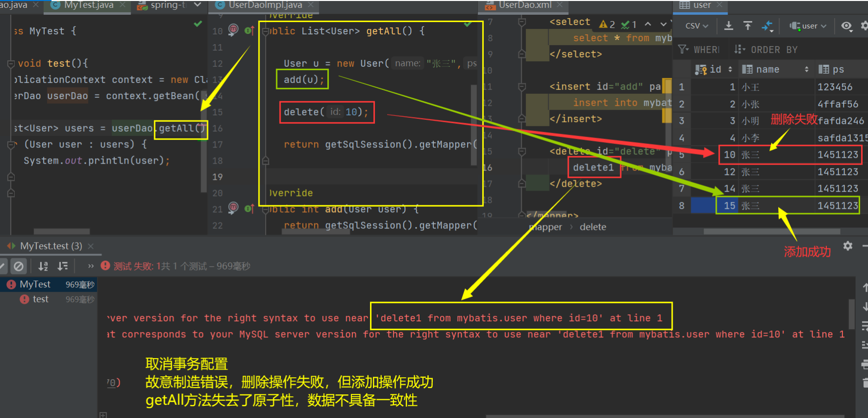Click the ORDER BY input field

coord(775,50)
